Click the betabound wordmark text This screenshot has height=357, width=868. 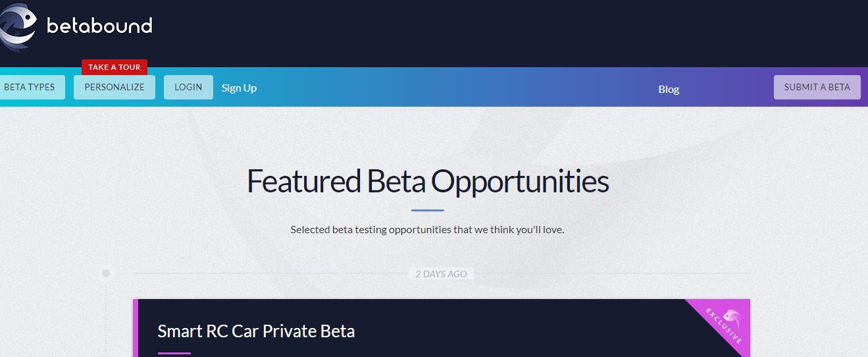(x=99, y=26)
